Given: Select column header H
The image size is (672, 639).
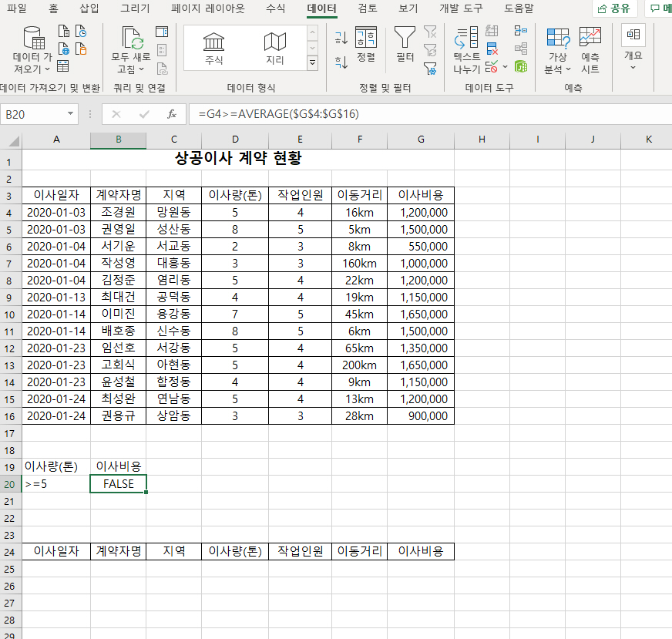Looking at the screenshot, I should 482,140.
